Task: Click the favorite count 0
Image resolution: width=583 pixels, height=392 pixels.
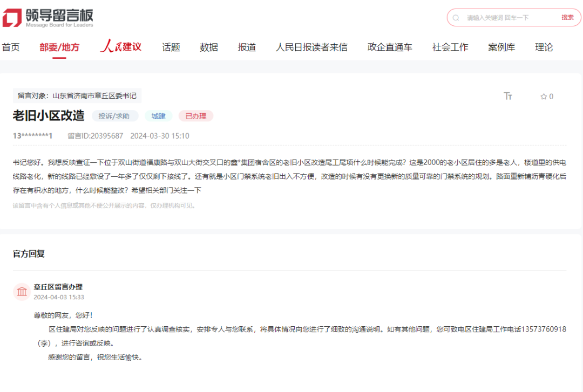Action: tap(551, 97)
